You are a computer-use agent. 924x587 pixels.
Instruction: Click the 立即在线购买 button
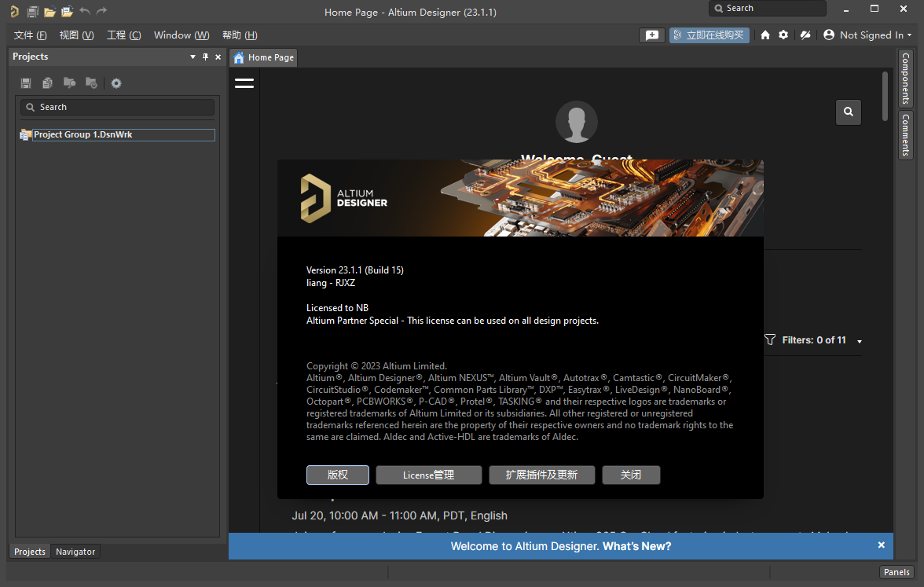tap(709, 35)
